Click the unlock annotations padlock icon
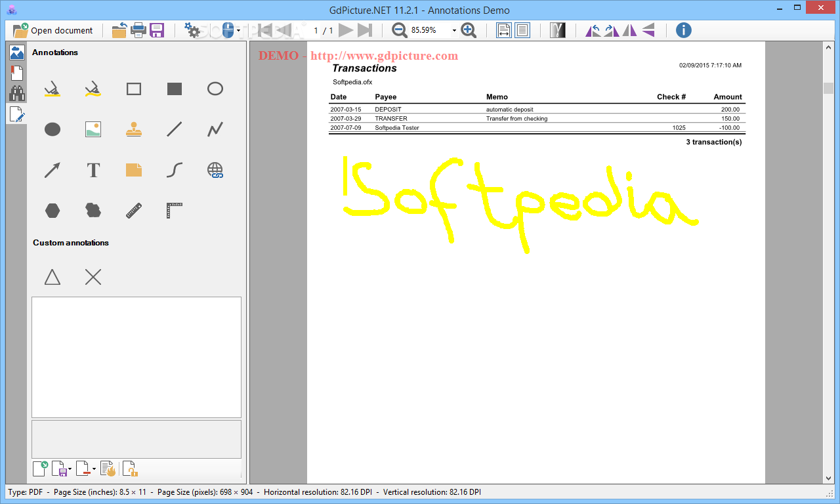Viewport: 840px width, 504px height. pyautogui.click(x=130, y=469)
